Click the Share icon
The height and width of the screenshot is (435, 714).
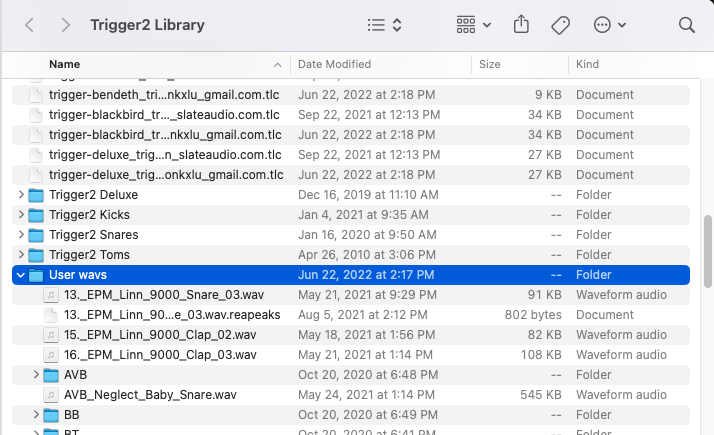[x=521, y=24]
